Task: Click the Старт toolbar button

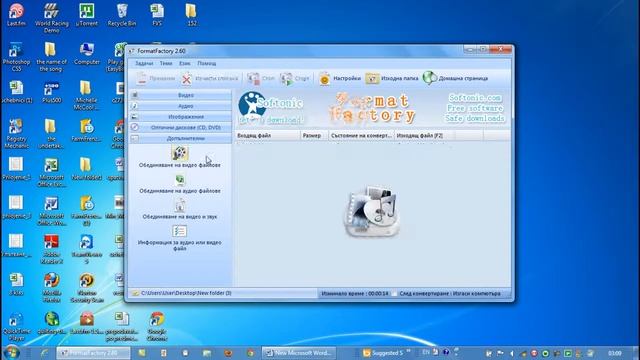Action: (x=295, y=78)
